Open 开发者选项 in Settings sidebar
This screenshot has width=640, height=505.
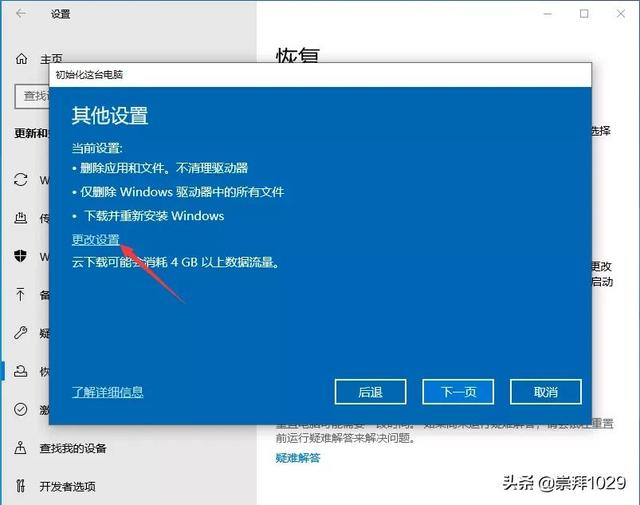point(67,486)
